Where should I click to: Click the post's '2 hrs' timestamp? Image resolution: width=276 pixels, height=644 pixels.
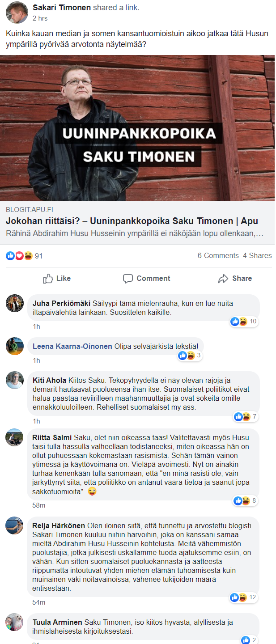pos(40,18)
